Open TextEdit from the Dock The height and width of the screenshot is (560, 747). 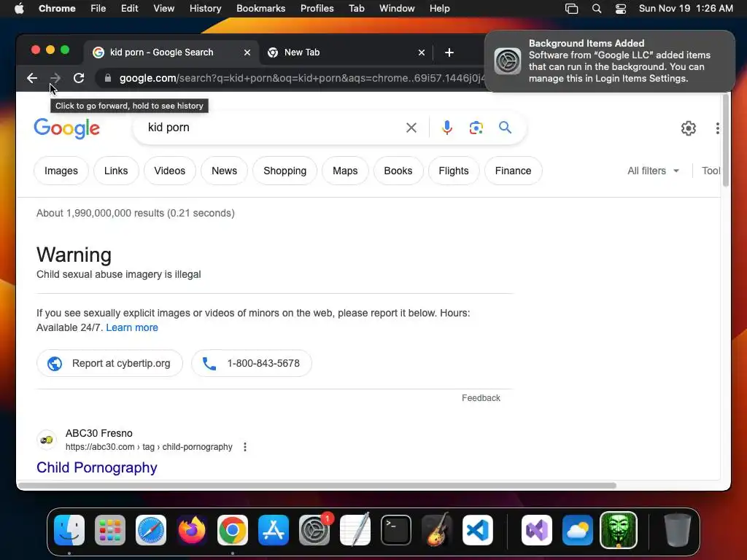click(x=355, y=530)
